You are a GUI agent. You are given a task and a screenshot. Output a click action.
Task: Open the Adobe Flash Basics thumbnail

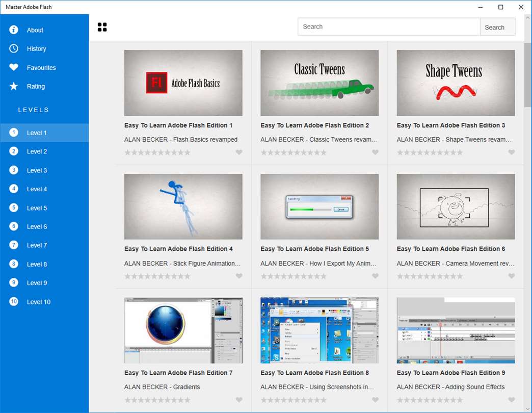pyautogui.click(x=183, y=83)
